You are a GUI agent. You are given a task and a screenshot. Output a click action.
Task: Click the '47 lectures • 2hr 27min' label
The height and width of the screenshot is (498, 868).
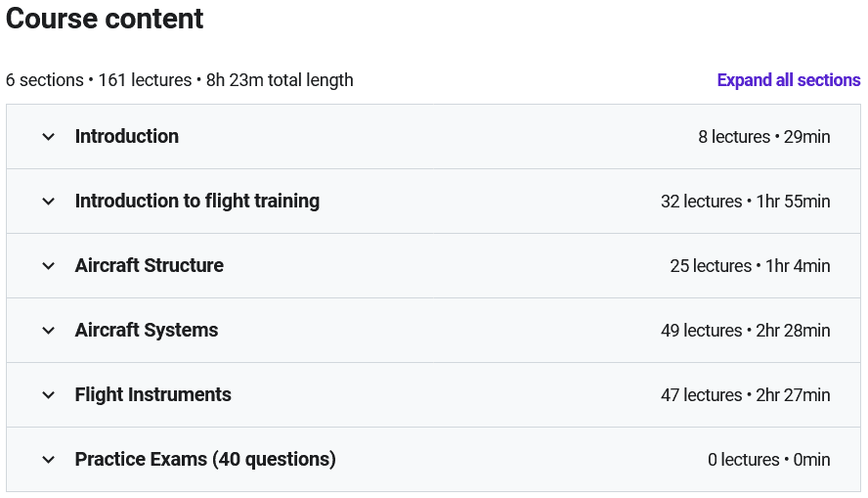pos(745,395)
